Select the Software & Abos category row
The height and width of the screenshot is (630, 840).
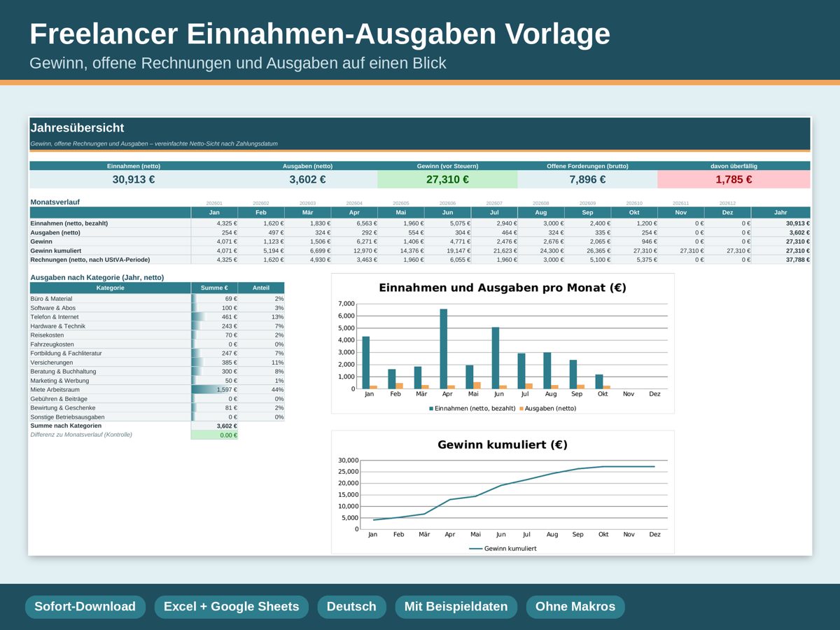tap(157, 308)
